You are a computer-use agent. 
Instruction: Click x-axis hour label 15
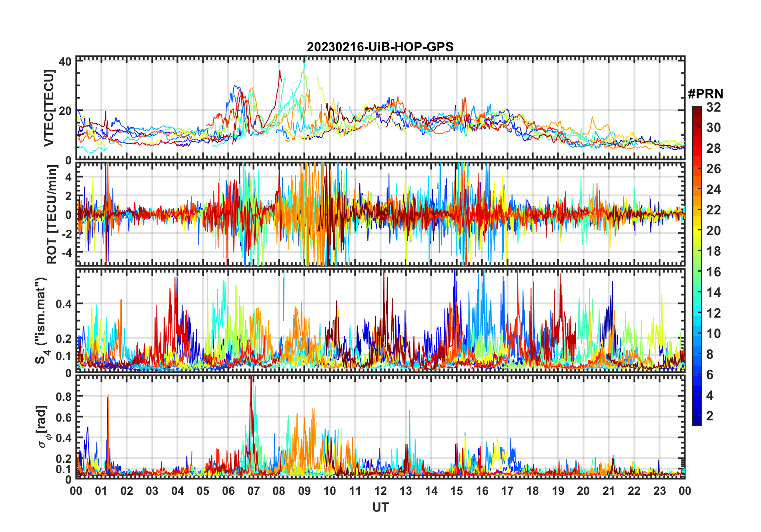pyautogui.click(x=457, y=491)
